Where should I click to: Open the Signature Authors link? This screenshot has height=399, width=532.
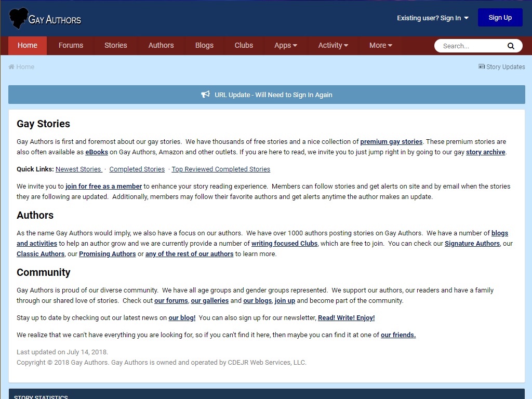pos(472,243)
